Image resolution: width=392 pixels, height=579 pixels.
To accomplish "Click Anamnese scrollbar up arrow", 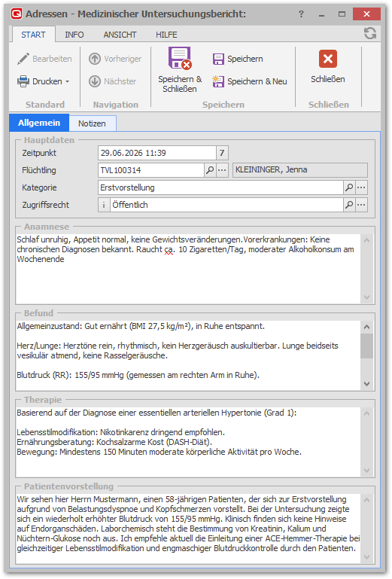I will tap(367, 240).
